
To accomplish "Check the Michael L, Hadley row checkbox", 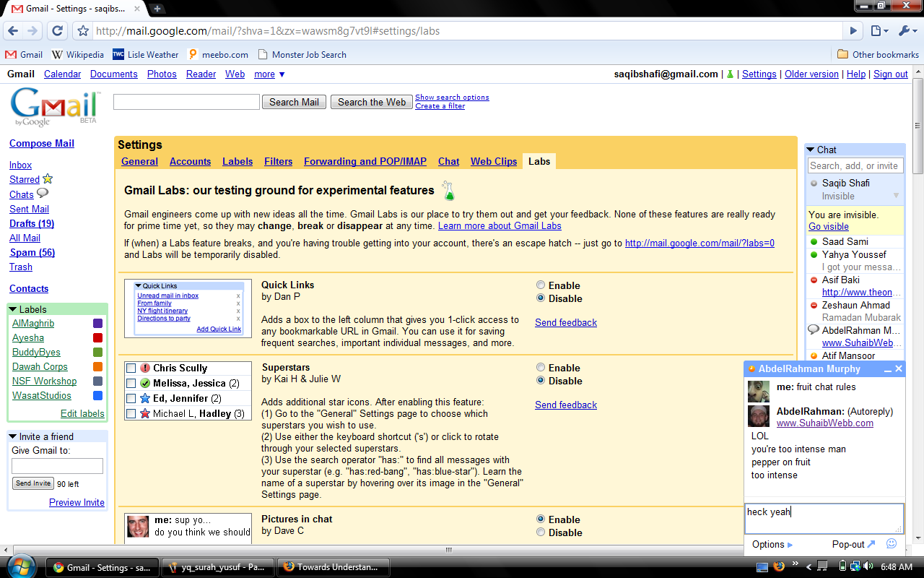I will point(131,413).
